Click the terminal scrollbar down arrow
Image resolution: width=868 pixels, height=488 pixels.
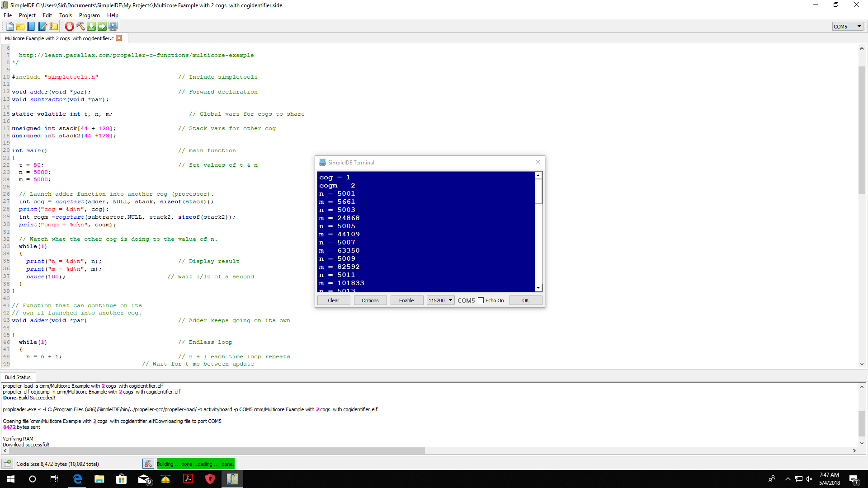point(538,288)
